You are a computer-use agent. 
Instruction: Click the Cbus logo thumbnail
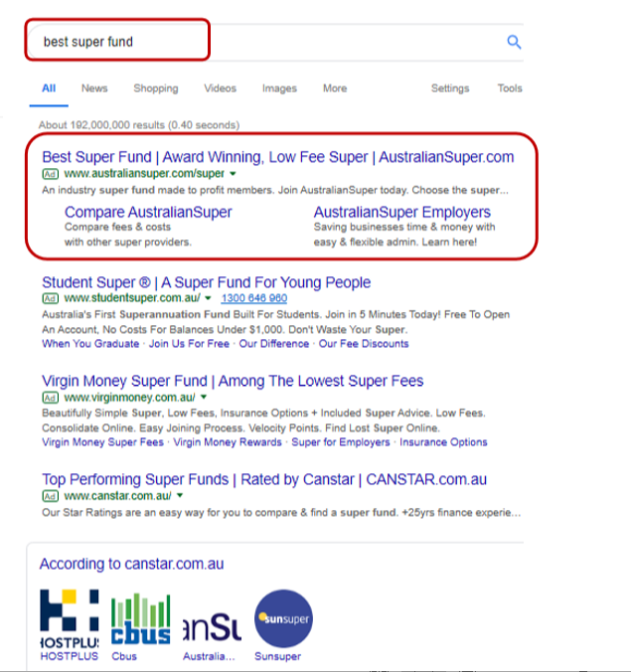[x=140, y=619]
